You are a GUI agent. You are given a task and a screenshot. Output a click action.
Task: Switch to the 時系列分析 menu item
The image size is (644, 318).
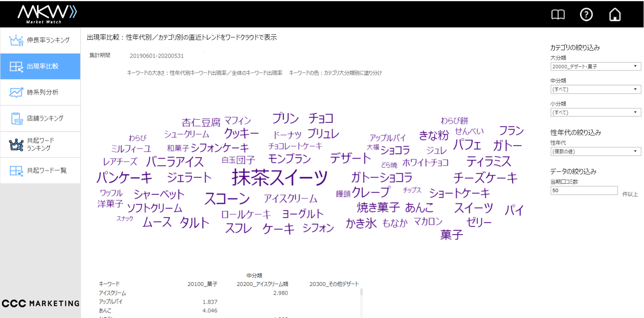point(42,92)
